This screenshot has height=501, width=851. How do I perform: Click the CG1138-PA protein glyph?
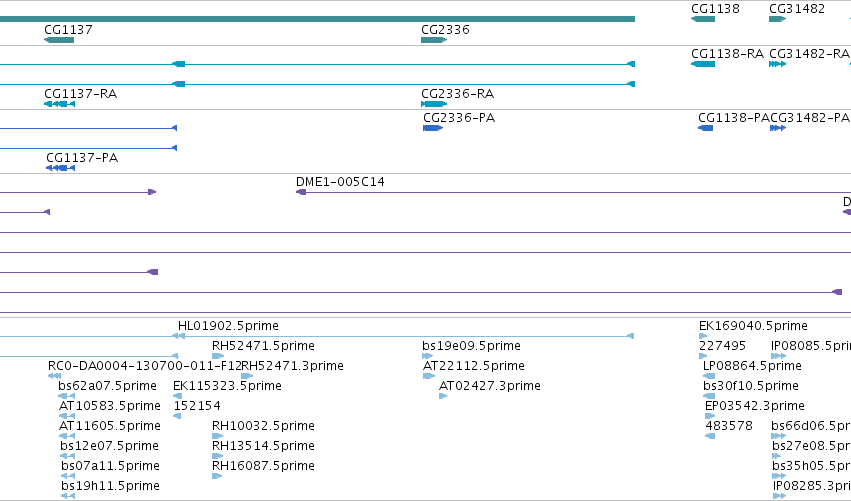(706, 128)
